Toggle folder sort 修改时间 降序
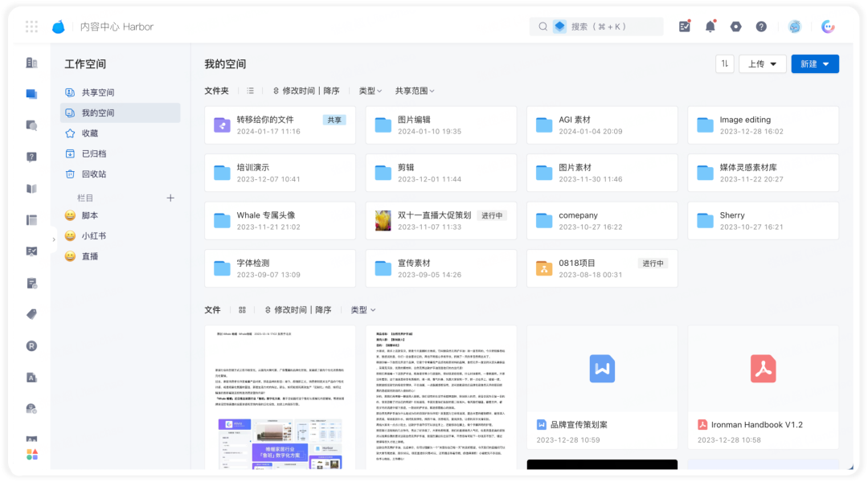 pos(306,91)
